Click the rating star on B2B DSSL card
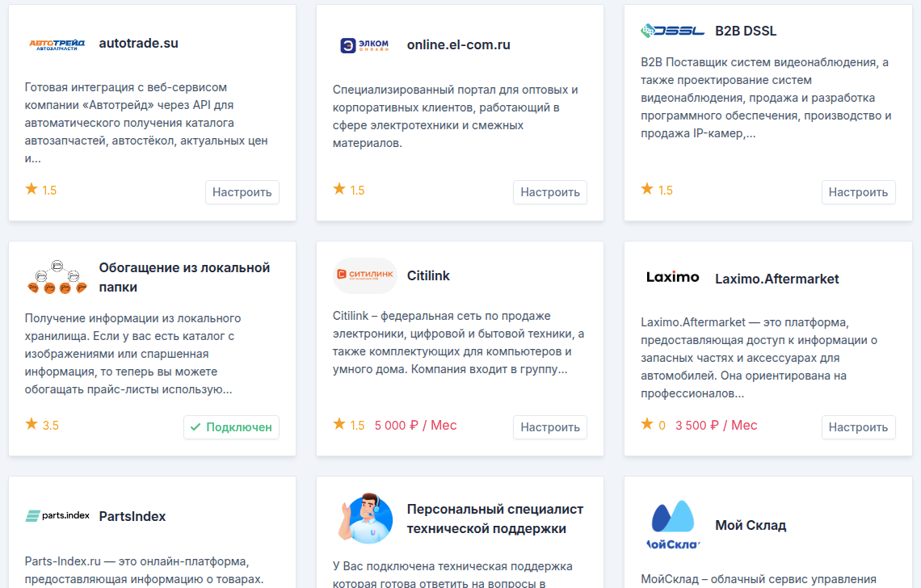The image size is (921, 588). click(646, 188)
